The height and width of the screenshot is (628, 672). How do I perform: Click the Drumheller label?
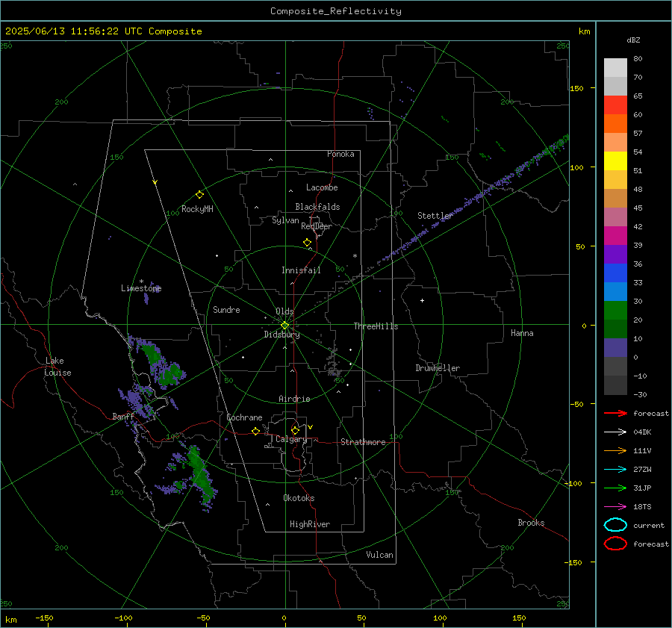pyautogui.click(x=438, y=368)
